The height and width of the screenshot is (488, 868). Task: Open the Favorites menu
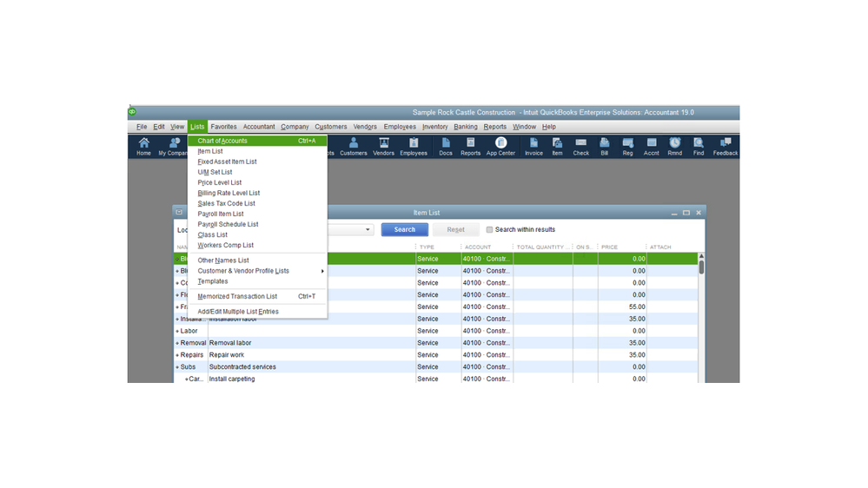tap(223, 127)
